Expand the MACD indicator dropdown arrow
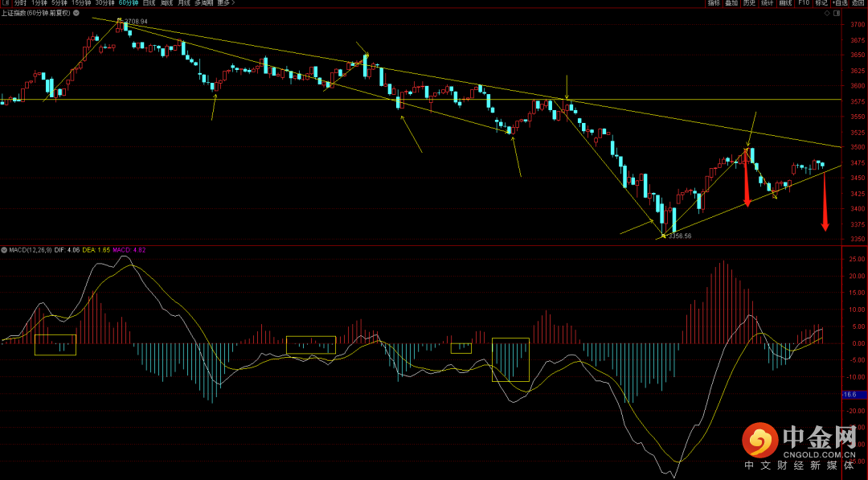This screenshot has width=868, height=480. [x=3, y=250]
